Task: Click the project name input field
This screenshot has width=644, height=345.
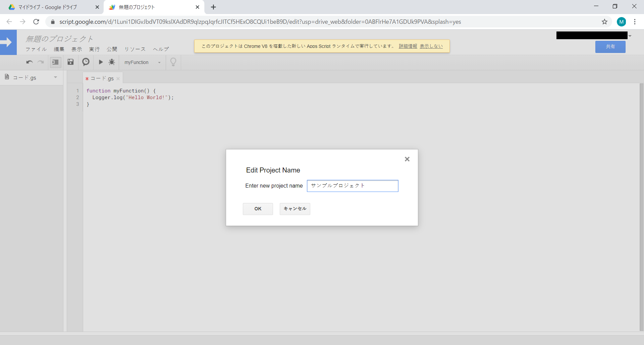Action: [x=353, y=186]
